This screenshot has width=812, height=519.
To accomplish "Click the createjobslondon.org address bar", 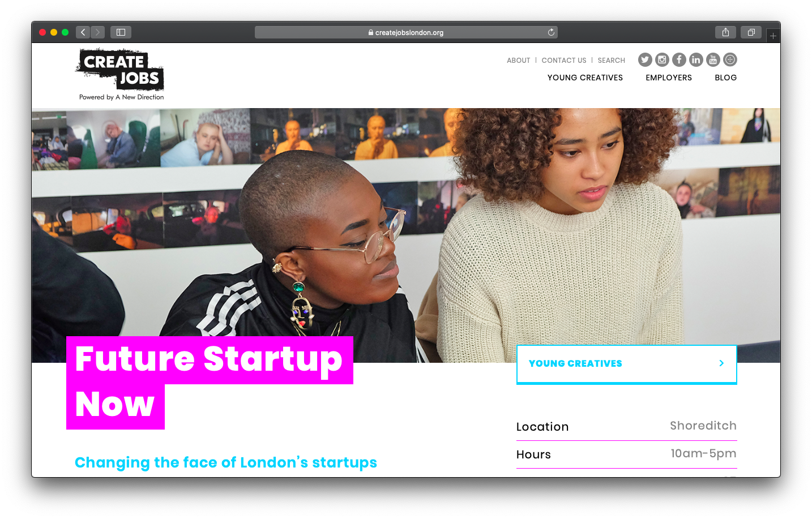I will 406,32.
